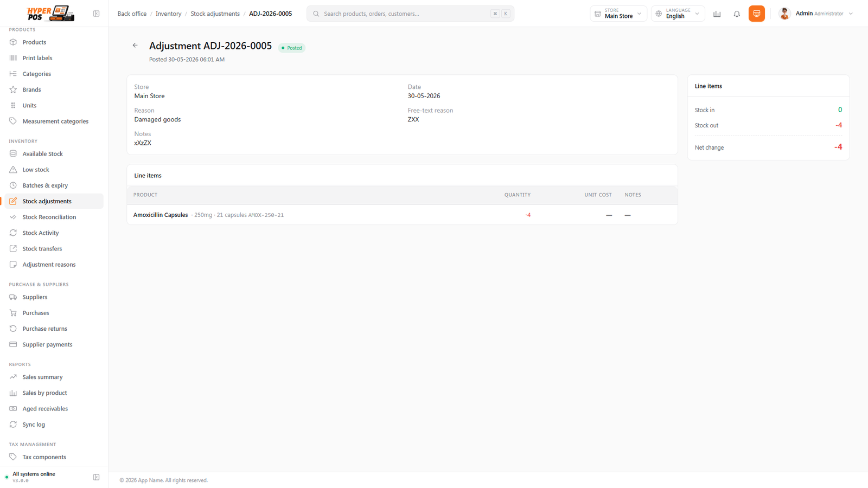Image resolution: width=868 pixels, height=488 pixels.
Task: Go to Back office breadcrumb
Action: pyautogui.click(x=132, y=14)
